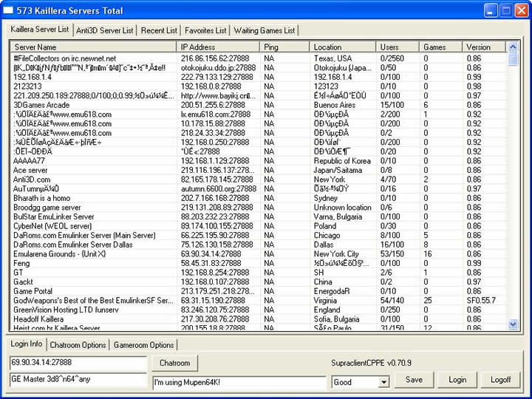The image size is (532, 399).
Task: Click the 'otokojuku.ddo.jp:27888' address cell
Action: (218, 67)
